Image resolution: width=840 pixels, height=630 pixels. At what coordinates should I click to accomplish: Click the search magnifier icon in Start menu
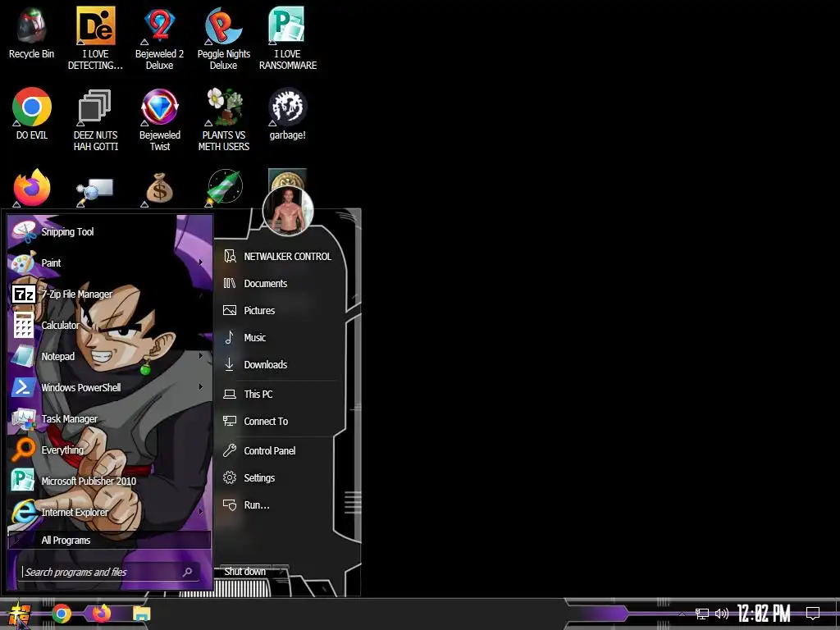click(188, 572)
